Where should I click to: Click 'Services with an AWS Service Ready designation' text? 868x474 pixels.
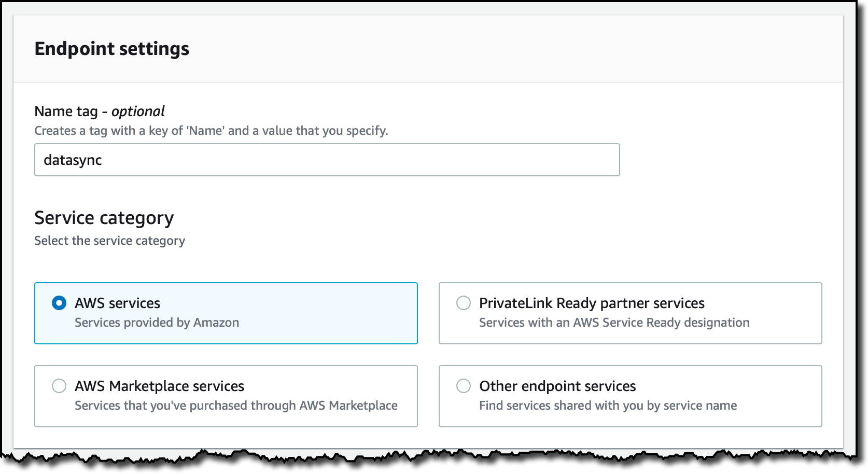click(x=614, y=323)
